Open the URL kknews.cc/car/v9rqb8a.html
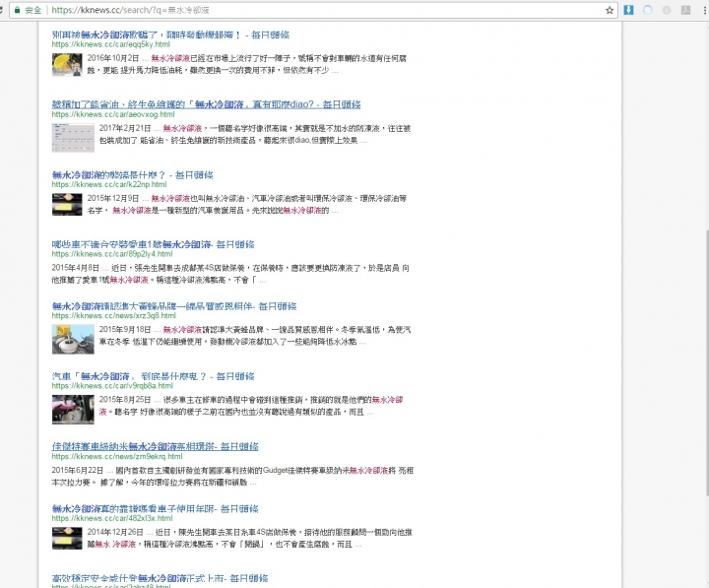The width and height of the screenshot is (709, 588). click(112, 386)
